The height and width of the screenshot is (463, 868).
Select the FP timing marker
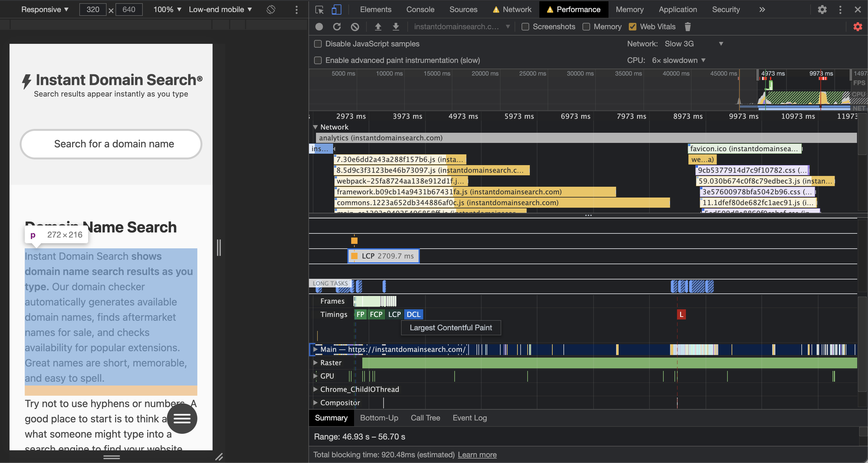(x=360, y=314)
